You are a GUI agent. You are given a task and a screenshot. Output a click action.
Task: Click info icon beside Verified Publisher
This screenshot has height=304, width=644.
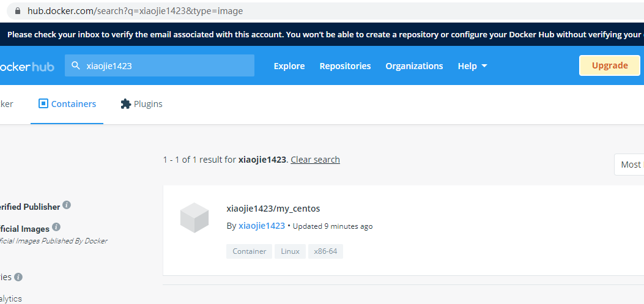[67, 205]
